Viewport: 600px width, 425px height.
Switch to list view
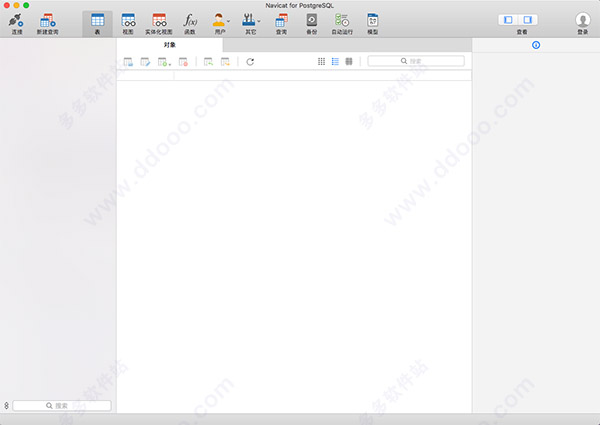point(335,61)
